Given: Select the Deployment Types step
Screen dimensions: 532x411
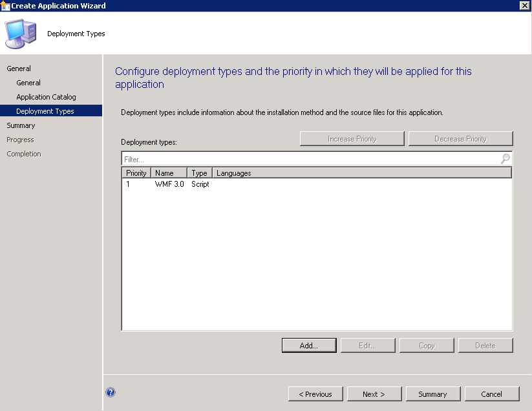Looking at the screenshot, I should coord(51,111).
